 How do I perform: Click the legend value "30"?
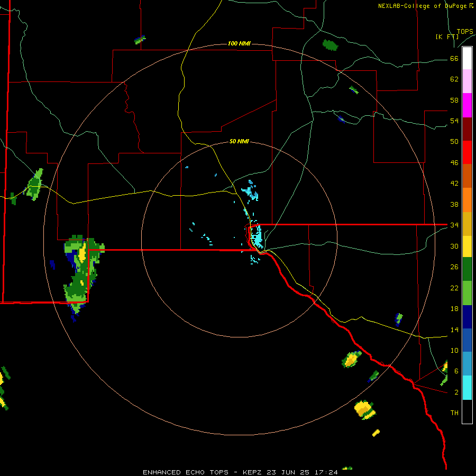coord(454,246)
